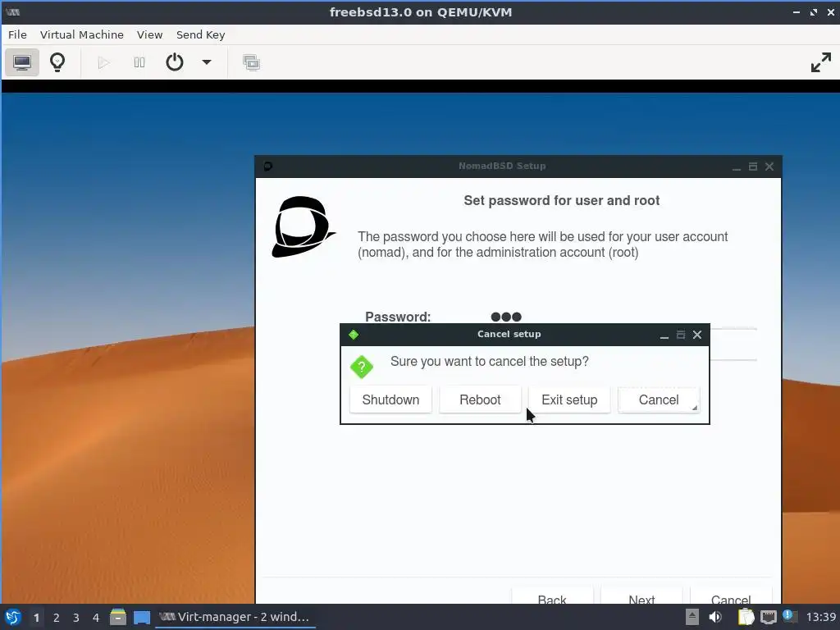The height and width of the screenshot is (630, 840).
Task: Close the NomadBSD Setup window
Action: tap(769, 167)
